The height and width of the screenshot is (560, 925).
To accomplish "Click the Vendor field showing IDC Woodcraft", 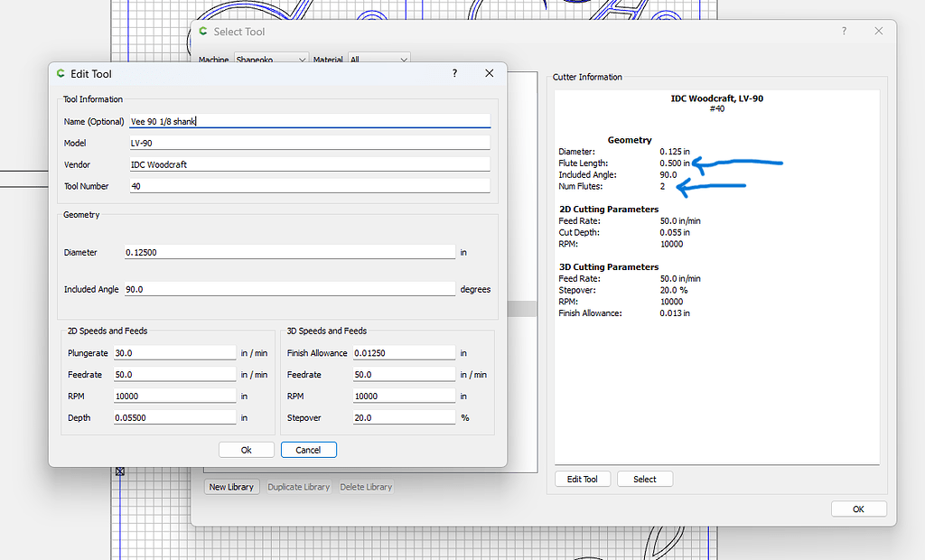I will pyautogui.click(x=309, y=163).
